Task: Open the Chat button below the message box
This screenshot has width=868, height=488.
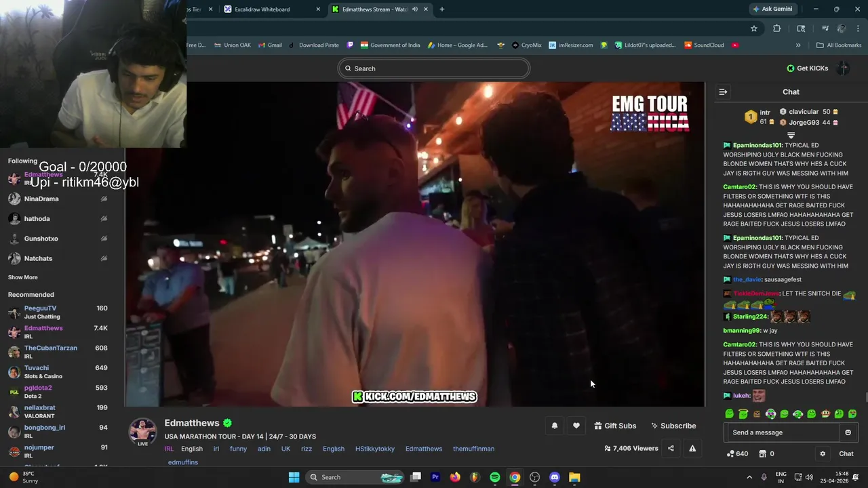Action: coord(846,453)
